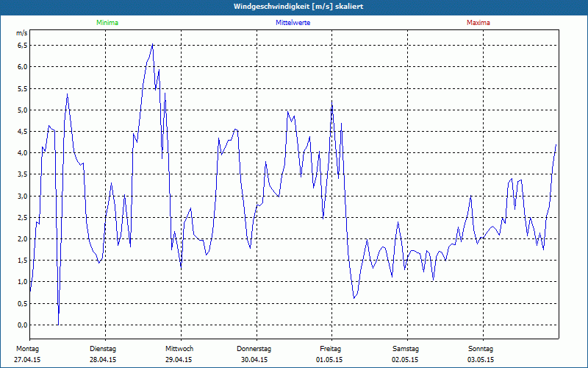Viewport: 588px width, 368px height.
Task: Click the Montag day label
Action: coord(27,349)
